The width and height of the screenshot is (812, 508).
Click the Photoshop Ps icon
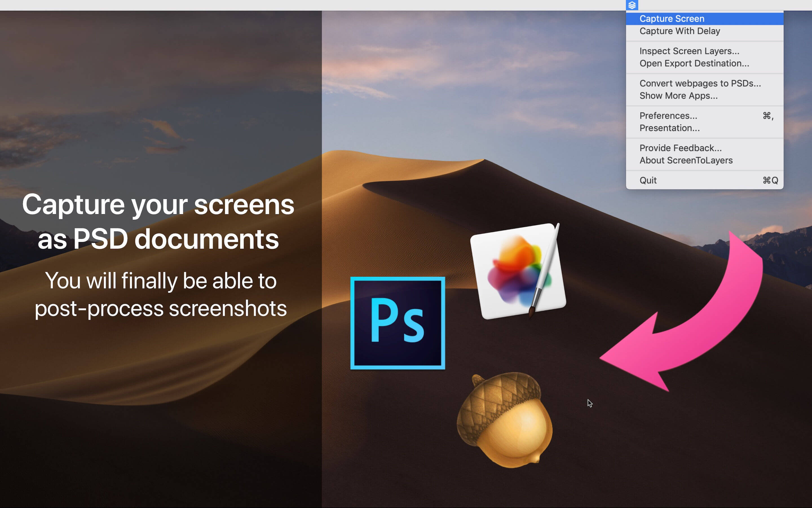coord(398,323)
